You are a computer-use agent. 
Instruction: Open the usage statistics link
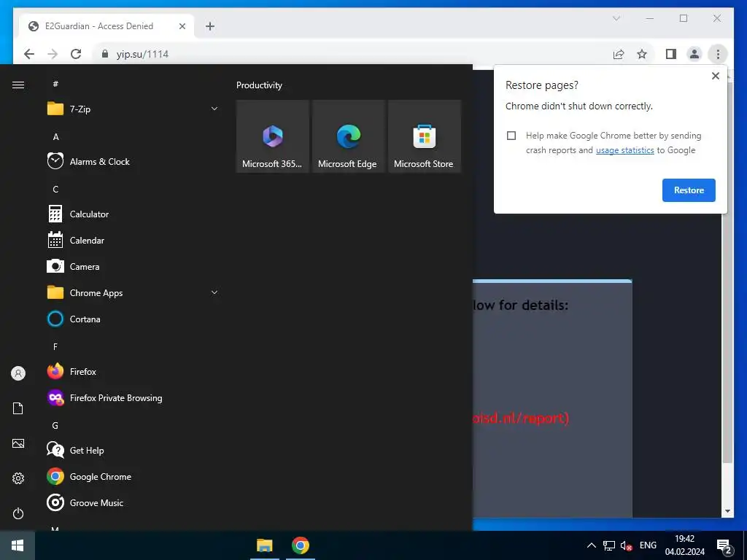pyautogui.click(x=624, y=150)
